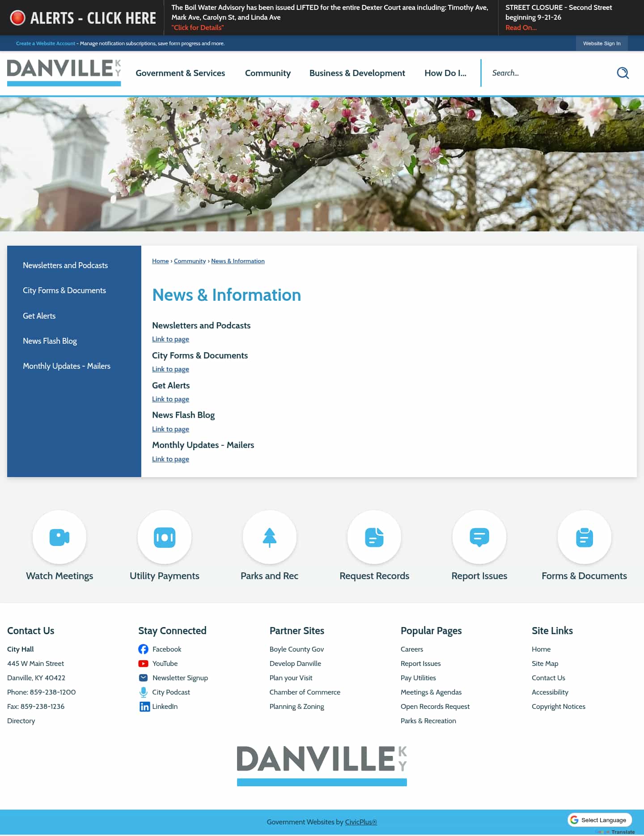This screenshot has width=644, height=836.
Task: Click the Danville KY logo in footer
Action: pos(322,766)
